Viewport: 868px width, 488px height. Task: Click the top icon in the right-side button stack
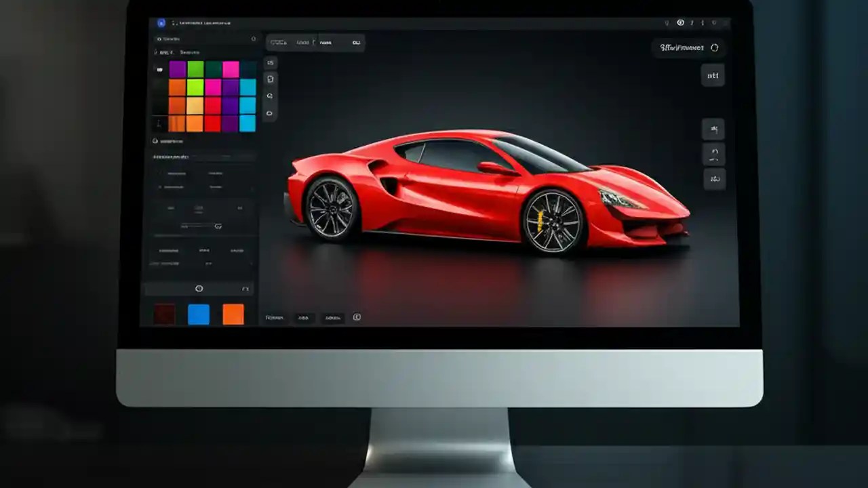[x=713, y=129]
